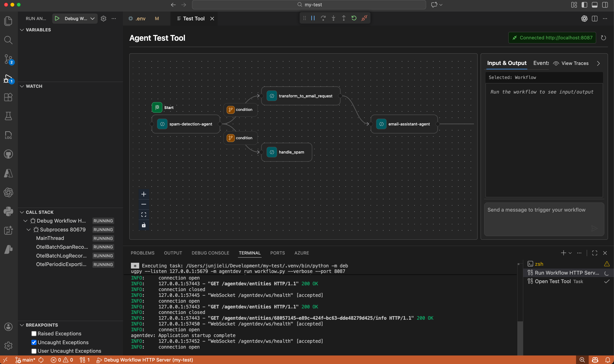Collapse the CALL STACK section
The image size is (614, 364).
pos(22,212)
